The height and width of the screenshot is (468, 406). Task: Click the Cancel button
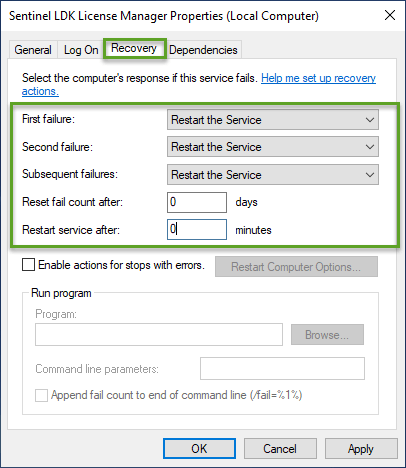280,449
